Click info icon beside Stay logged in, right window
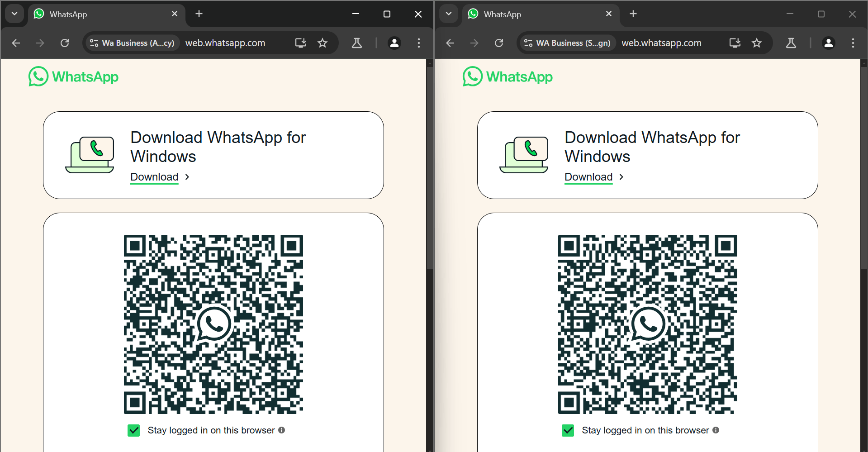The height and width of the screenshot is (452, 868). pos(716,430)
